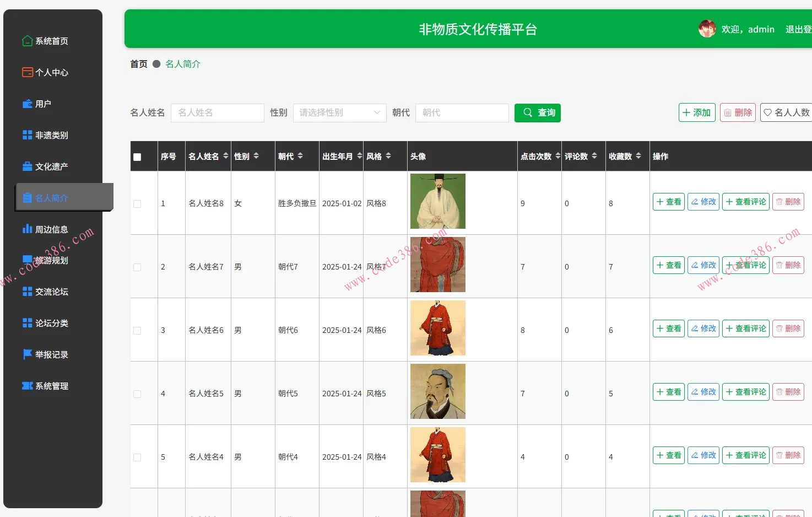Image resolution: width=812 pixels, height=517 pixels.
Task: Select the 系统首页 home icon in sidebar
Action: click(x=27, y=40)
